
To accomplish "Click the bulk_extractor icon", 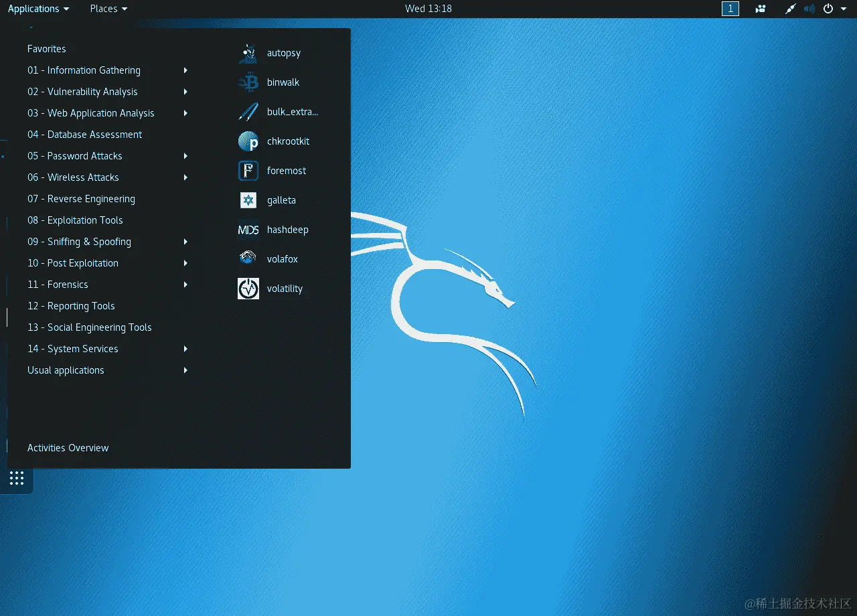I will click(248, 112).
